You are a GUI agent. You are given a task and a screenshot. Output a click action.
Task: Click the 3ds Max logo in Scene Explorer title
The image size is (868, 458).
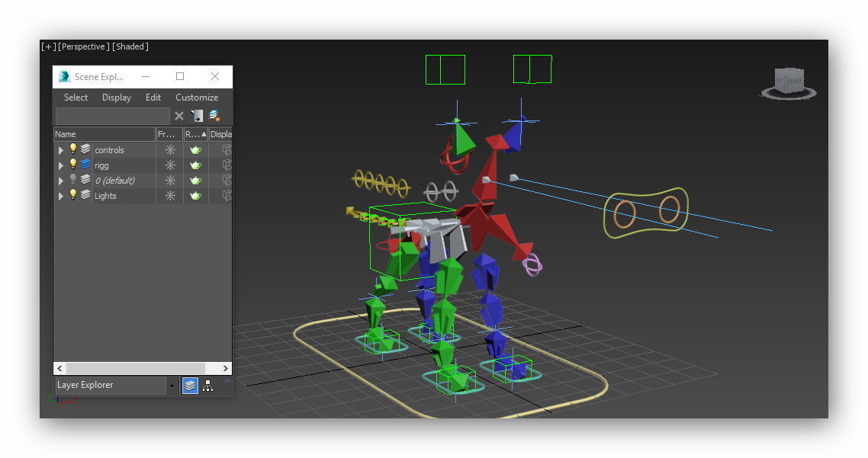65,76
